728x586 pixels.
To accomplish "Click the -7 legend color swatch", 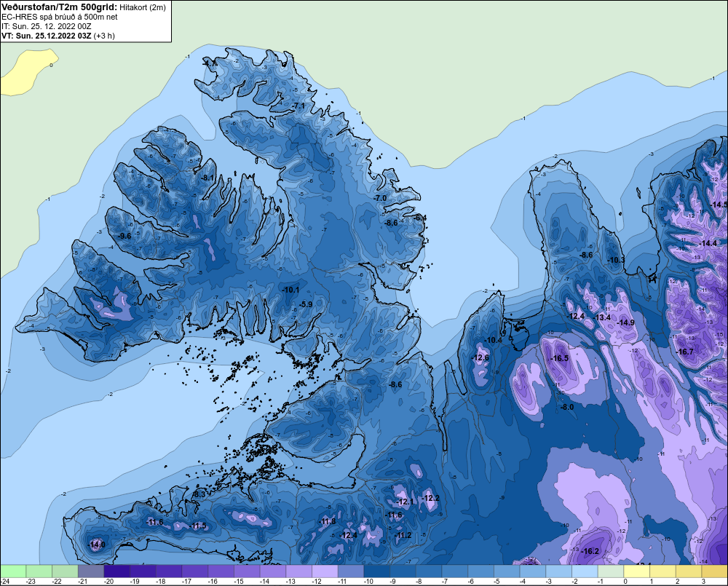I will tap(455, 571).
